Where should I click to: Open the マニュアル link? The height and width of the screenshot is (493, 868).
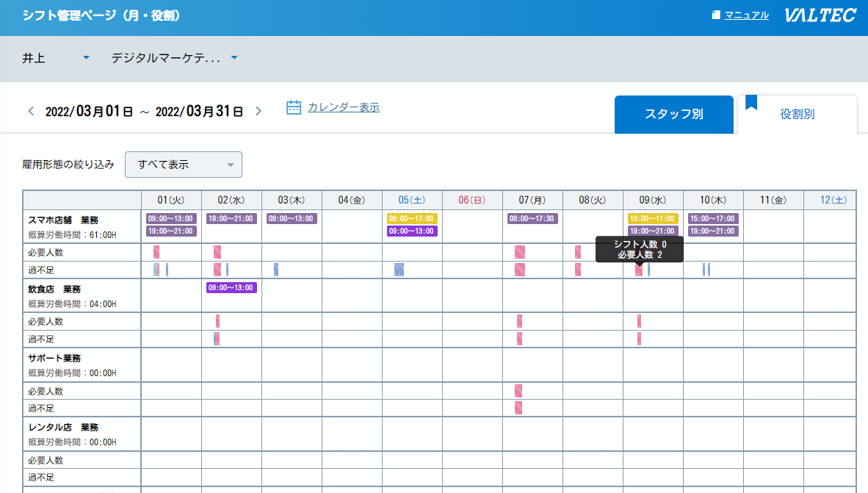pos(747,15)
